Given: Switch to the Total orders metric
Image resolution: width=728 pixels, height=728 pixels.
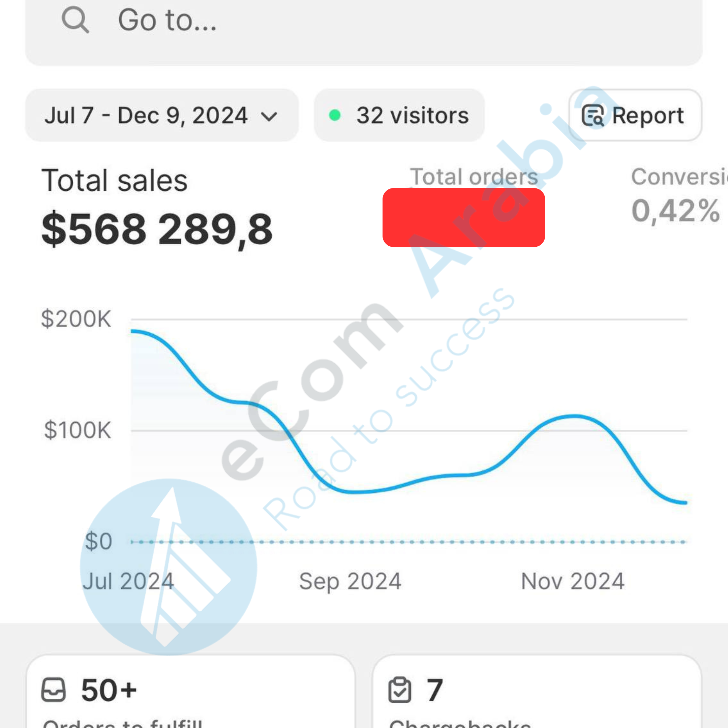Looking at the screenshot, I should 474,176.
